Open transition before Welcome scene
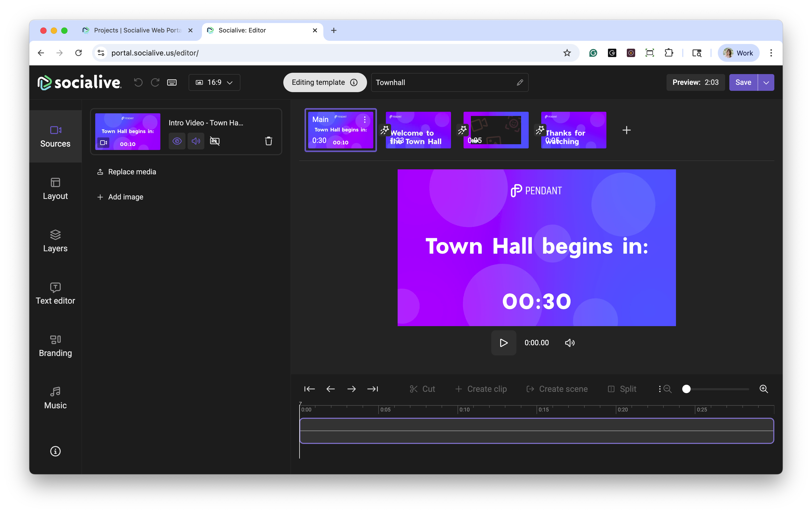This screenshot has width=812, height=513. [x=385, y=130]
